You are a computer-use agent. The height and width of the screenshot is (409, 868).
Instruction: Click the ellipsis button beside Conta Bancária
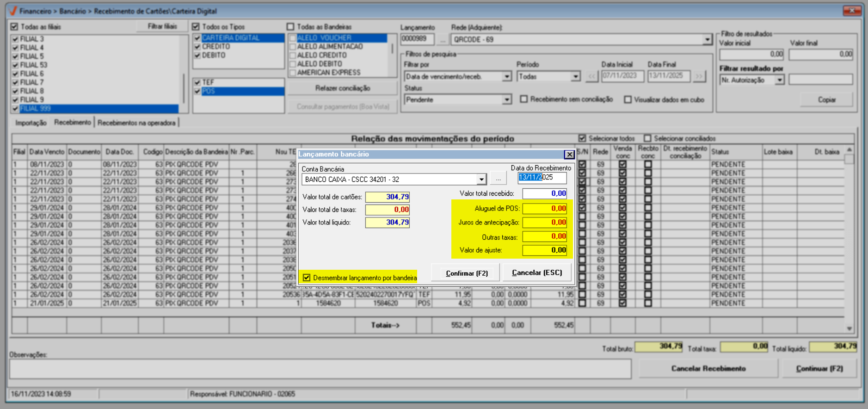498,179
